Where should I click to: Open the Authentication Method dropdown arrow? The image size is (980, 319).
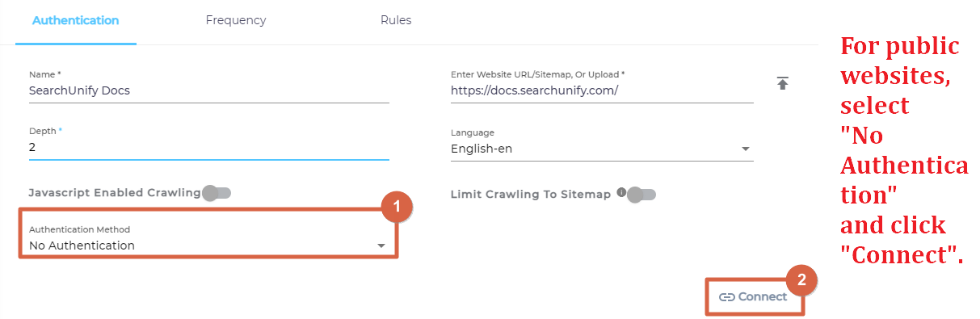click(381, 246)
